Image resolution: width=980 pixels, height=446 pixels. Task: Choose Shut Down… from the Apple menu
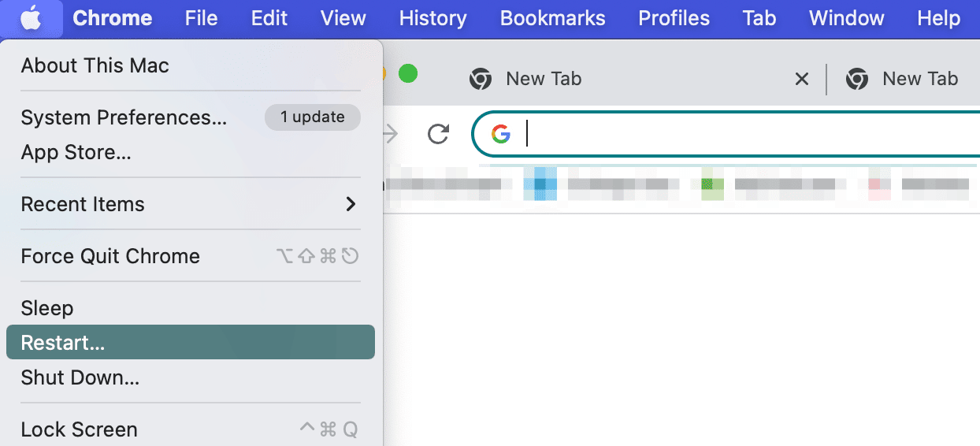tap(80, 377)
